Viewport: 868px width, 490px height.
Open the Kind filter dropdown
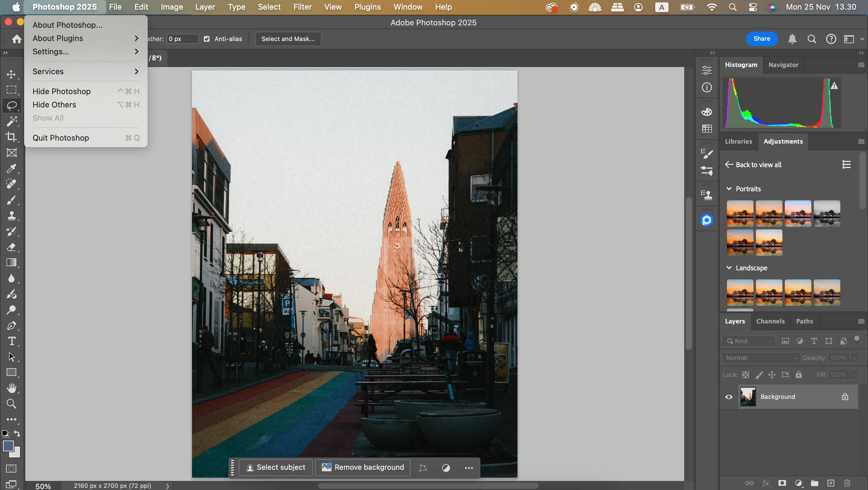(748, 341)
